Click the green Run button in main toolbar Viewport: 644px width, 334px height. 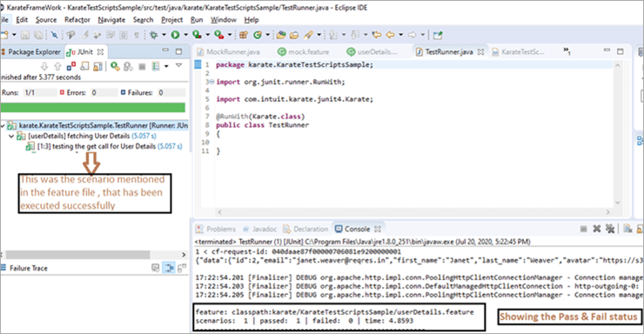pos(176,35)
